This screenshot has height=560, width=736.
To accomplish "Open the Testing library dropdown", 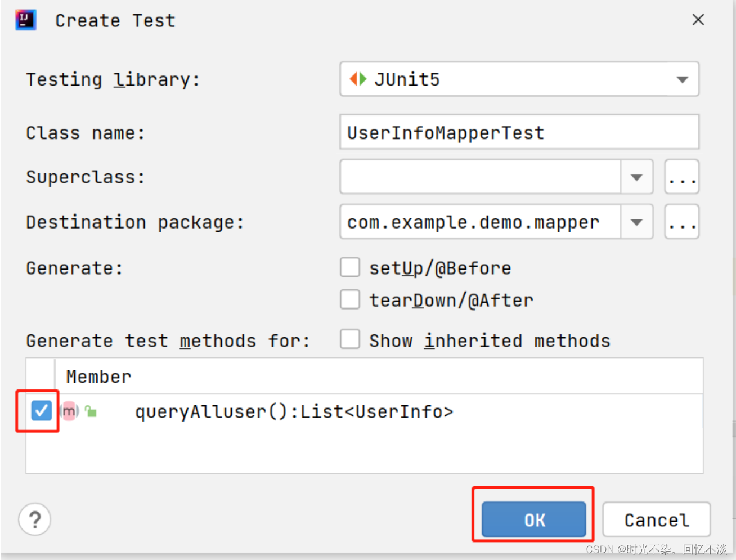I will point(681,79).
